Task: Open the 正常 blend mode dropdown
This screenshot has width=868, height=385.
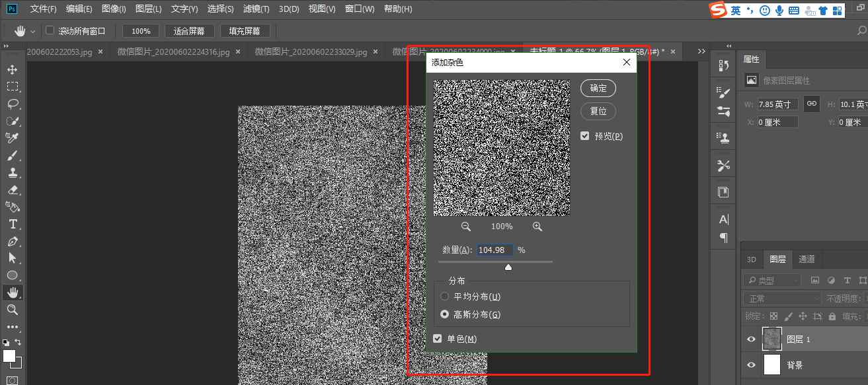Action: (x=782, y=298)
